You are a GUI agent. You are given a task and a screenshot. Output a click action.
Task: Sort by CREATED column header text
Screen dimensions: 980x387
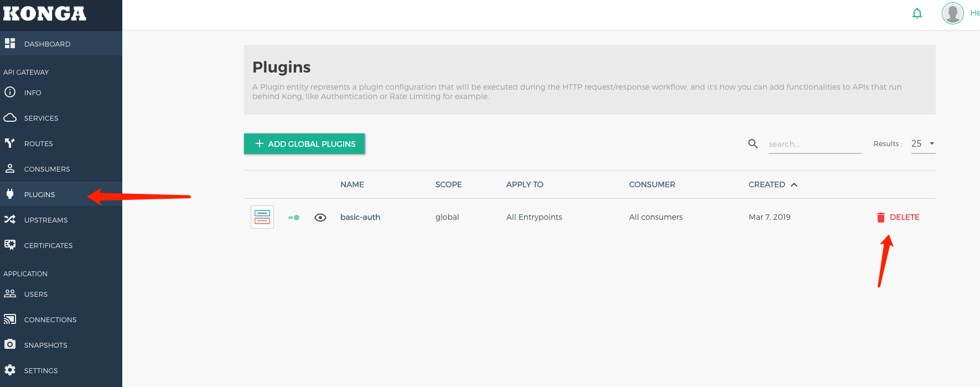point(766,184)
